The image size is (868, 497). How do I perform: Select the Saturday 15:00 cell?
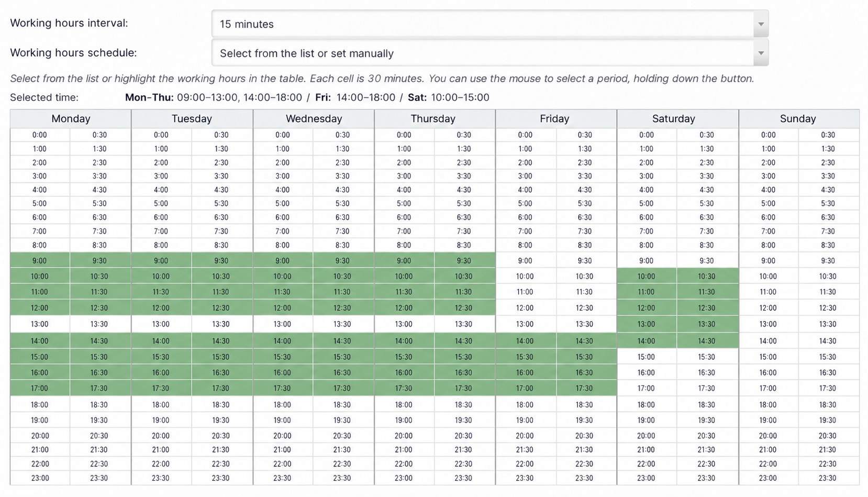[x=646, y=357]
